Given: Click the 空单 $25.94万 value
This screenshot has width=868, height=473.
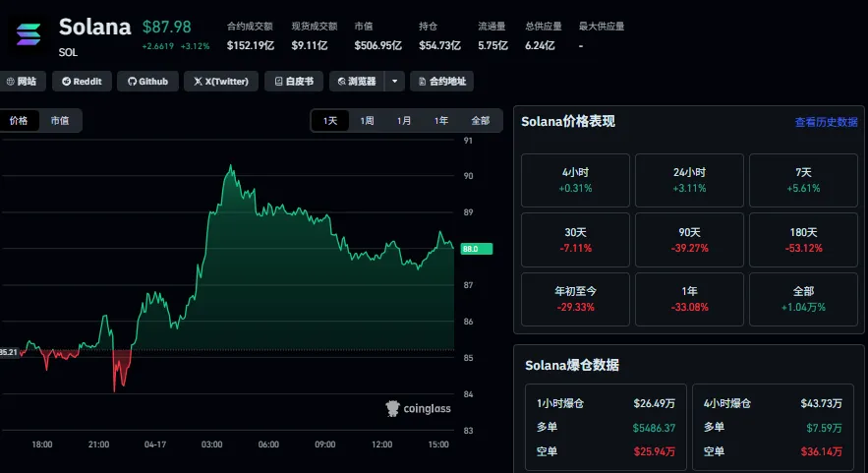Looking at the screenshot, I should coord(655,451).
